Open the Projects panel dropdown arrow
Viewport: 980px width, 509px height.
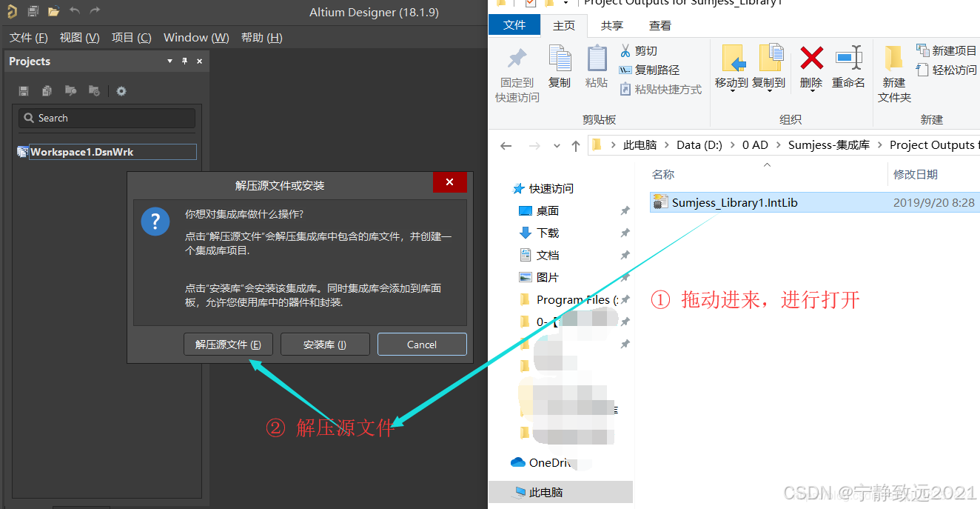[x=170, y=61]
